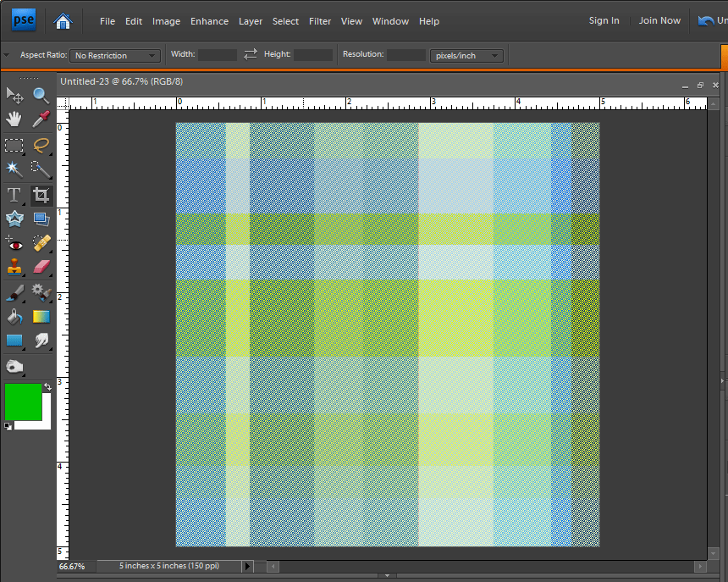The height and width of the screenshot is (582, 728).
Task: Activate the Eyedropper tool
Action: click(x=41, y=119)
